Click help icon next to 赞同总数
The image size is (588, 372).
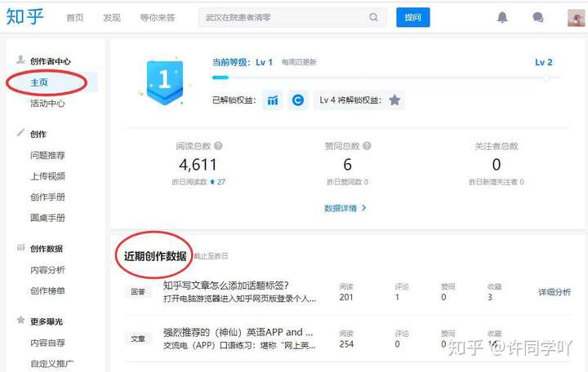coord(367,146)
